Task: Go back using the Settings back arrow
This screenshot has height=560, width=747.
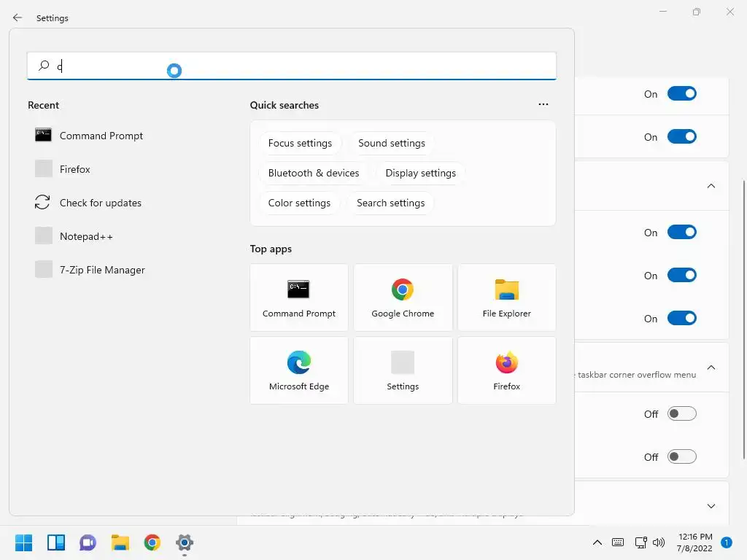Action: 18,17
